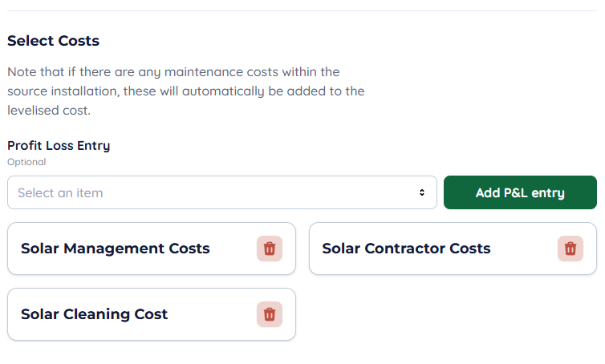
Task: Select the Solar Management Costs card title
Action: [116, 249]
